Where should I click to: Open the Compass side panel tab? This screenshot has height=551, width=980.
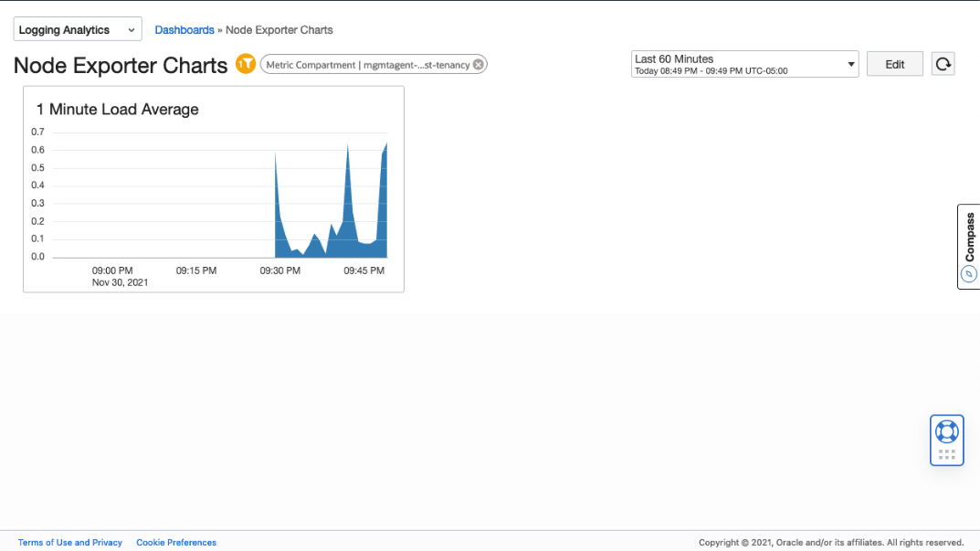tap(969, 247)
